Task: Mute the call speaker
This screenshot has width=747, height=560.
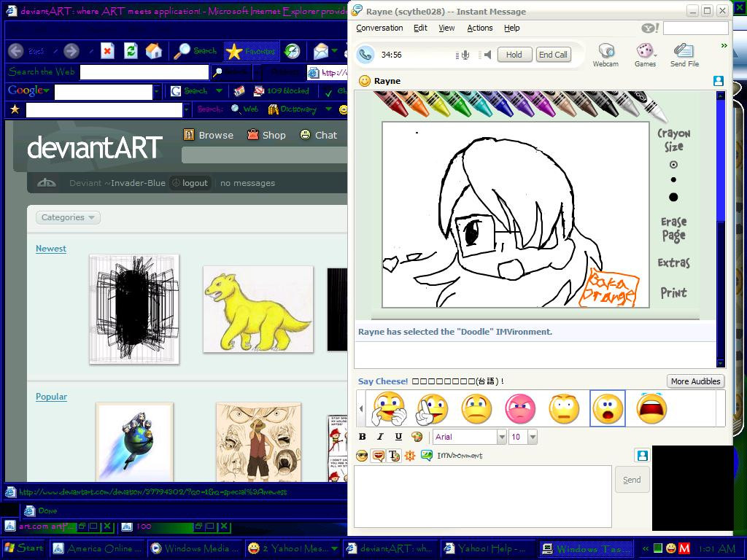Action: pyautogui.click(x=486, y=55)
